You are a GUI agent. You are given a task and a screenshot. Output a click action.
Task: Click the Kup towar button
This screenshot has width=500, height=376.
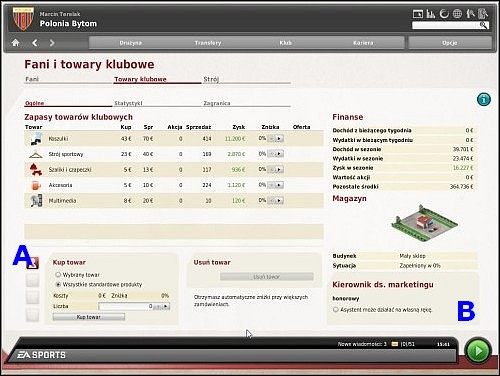(89, 317)
